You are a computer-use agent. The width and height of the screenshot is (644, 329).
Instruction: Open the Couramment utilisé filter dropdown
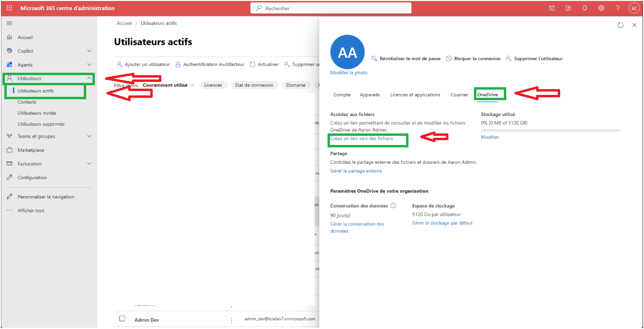click(169, 85)
